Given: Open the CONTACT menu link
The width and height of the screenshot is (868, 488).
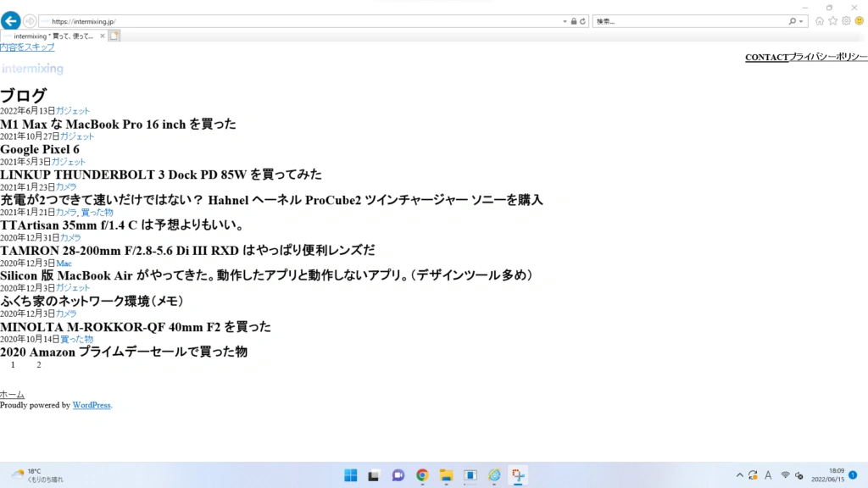Looking at the screenshot, I should 766,57.
